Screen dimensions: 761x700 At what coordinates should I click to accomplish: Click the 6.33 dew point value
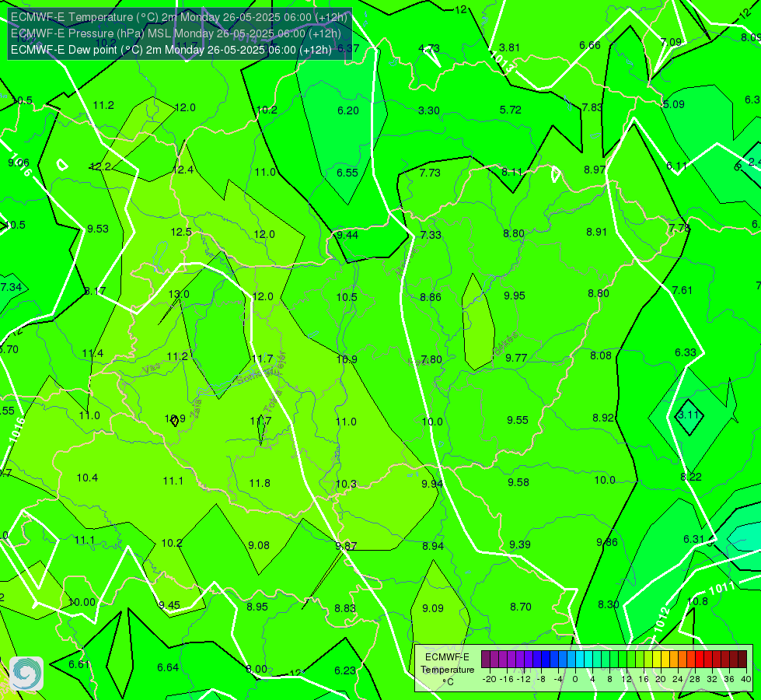click(686, 352)
